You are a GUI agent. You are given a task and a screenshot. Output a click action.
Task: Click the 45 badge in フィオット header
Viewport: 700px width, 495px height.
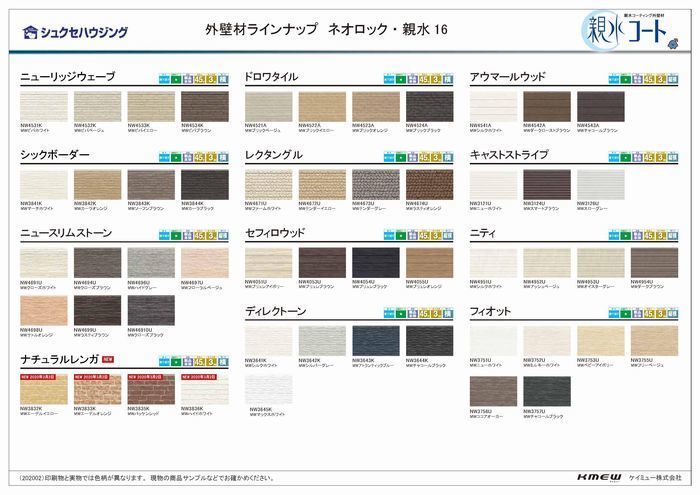tap(649, 313)
